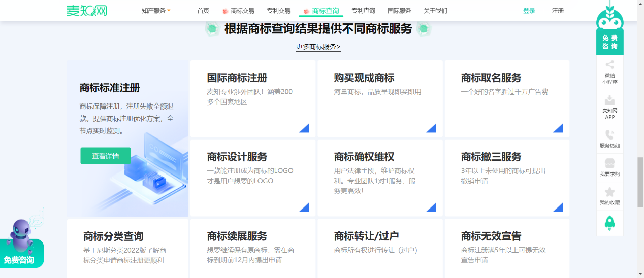Open the 购买现成商标 card
This screenshot has height=278, width=644.
pyautogui.click(x=380, y=99)
